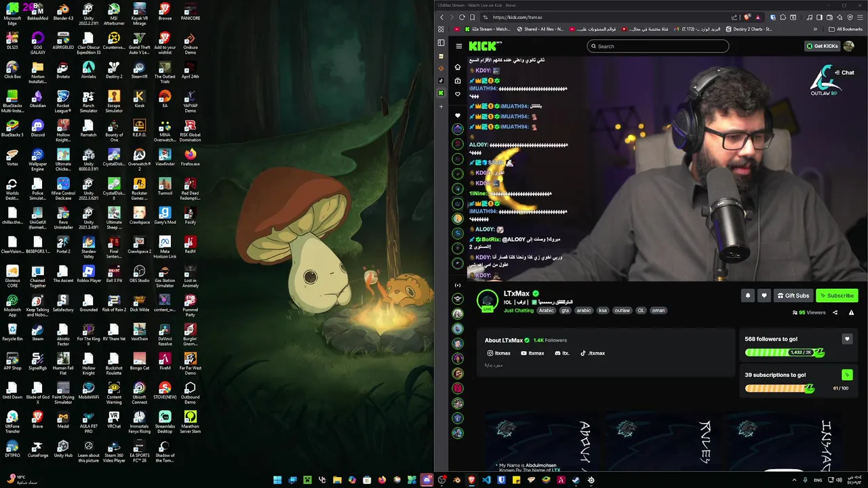Image resolution: width=868 pixels, height=488 pixels.
Task: Open the ltxmax YouTube link
Action: (x=532, y=353)
